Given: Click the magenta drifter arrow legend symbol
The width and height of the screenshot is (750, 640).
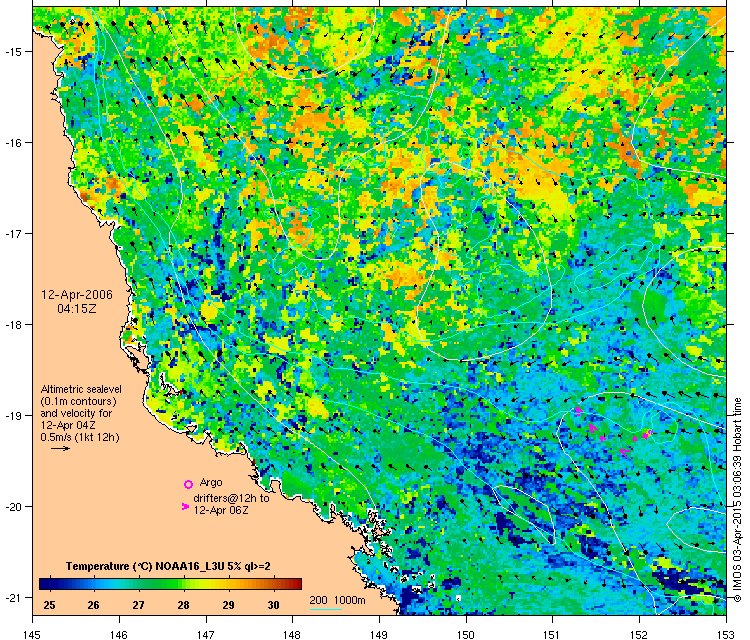Looking at the screenshot, I should [186, 507].
